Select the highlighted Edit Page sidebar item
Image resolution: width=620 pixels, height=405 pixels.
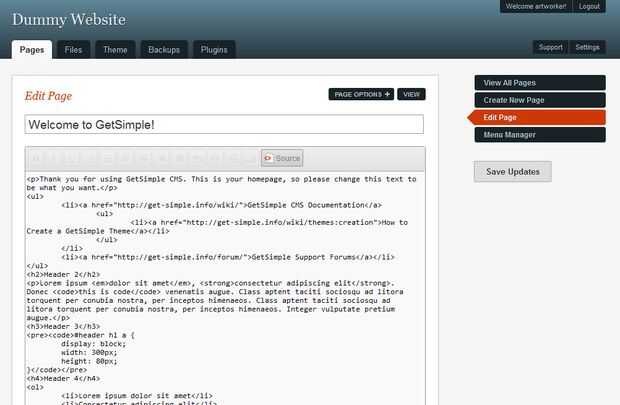click(537, 117)
